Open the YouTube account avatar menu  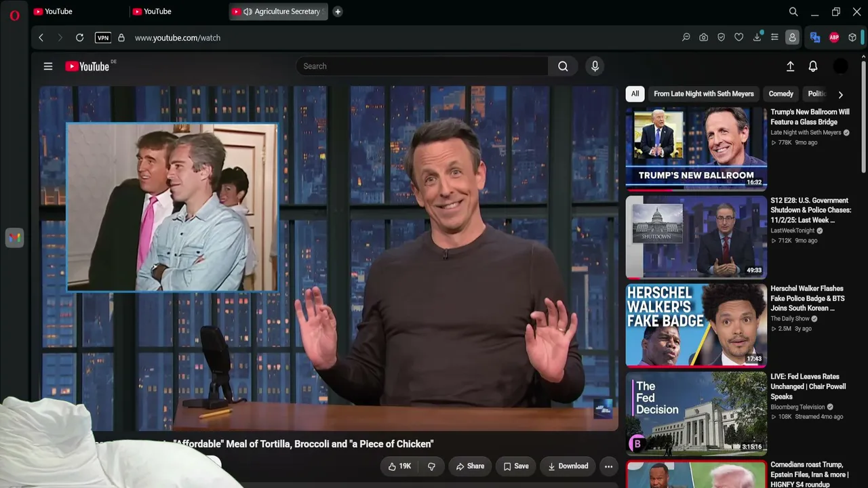point(840,66)
